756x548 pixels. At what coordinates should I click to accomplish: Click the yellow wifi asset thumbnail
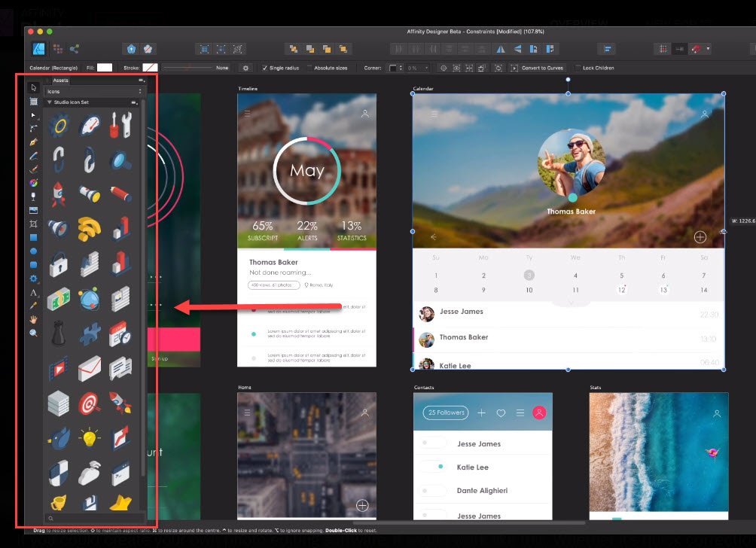[x=89, y=229]
